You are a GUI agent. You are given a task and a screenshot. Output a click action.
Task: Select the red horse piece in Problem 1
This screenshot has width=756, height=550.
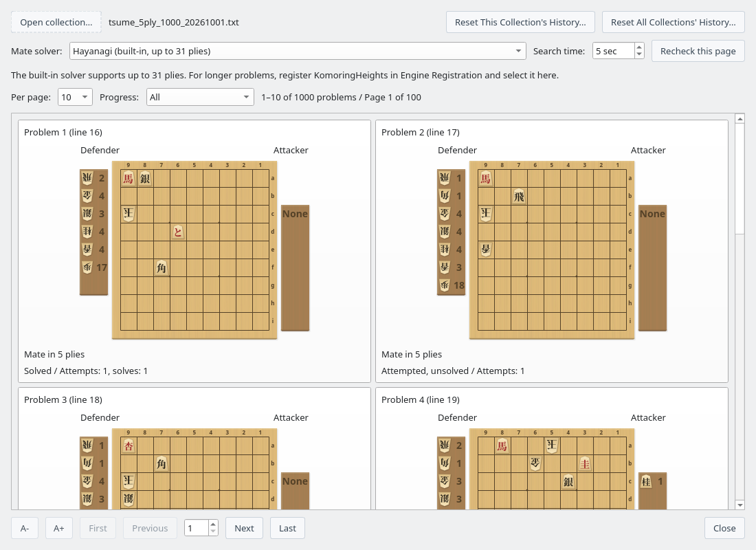pyautogui.click(x=129, y=179)
